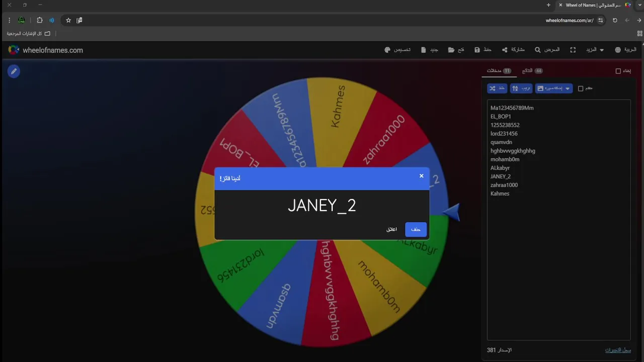644x362 pixels.
Task: Remove the winner with حذف button
Action: pyautogui.click(x=416, y=229)
